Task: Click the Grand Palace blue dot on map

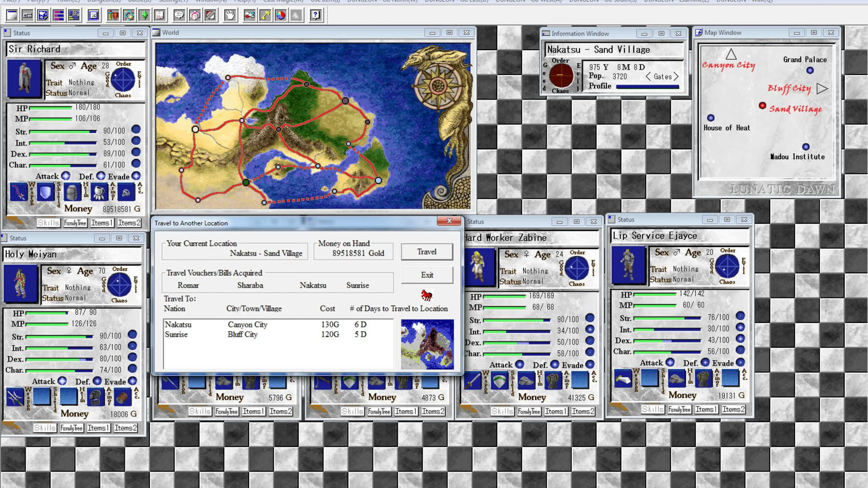Action: click(x=810, y=70)
